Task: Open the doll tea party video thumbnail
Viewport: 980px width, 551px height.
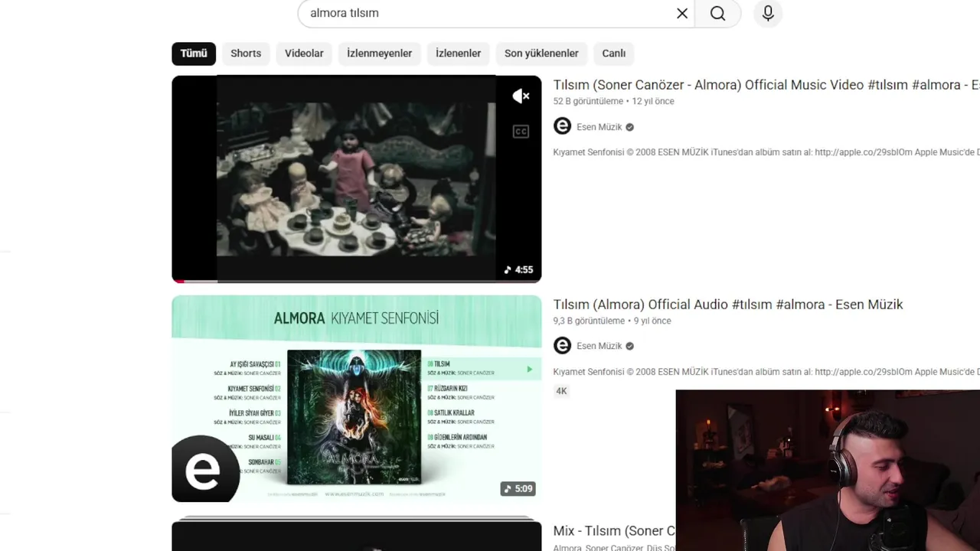Action: (356, 179)
